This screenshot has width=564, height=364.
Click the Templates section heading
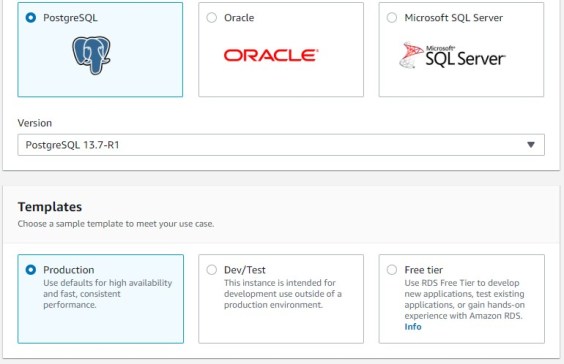(50, 207)
